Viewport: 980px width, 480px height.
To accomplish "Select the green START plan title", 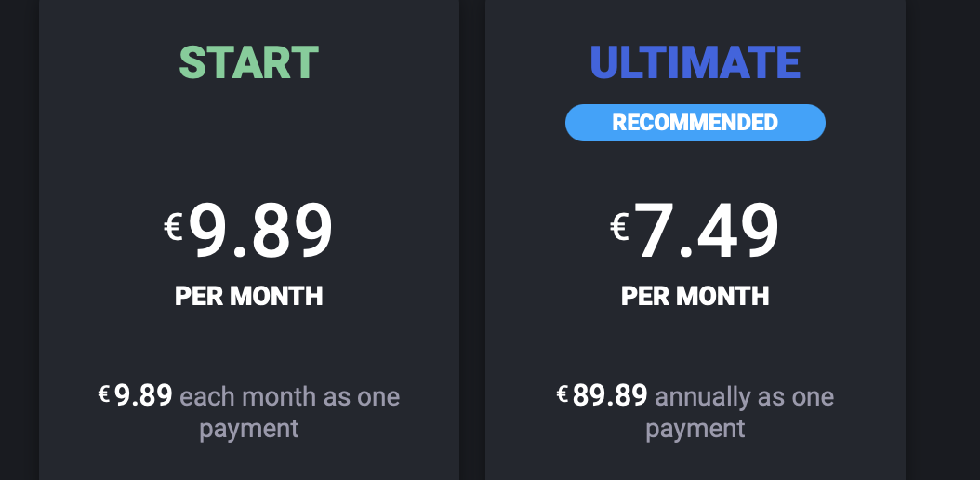I will [249, 62].
